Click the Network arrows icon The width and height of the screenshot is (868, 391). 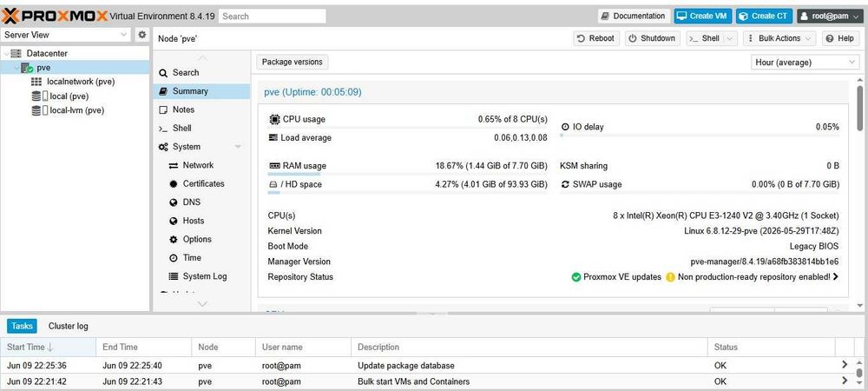(x=174, y=166)
